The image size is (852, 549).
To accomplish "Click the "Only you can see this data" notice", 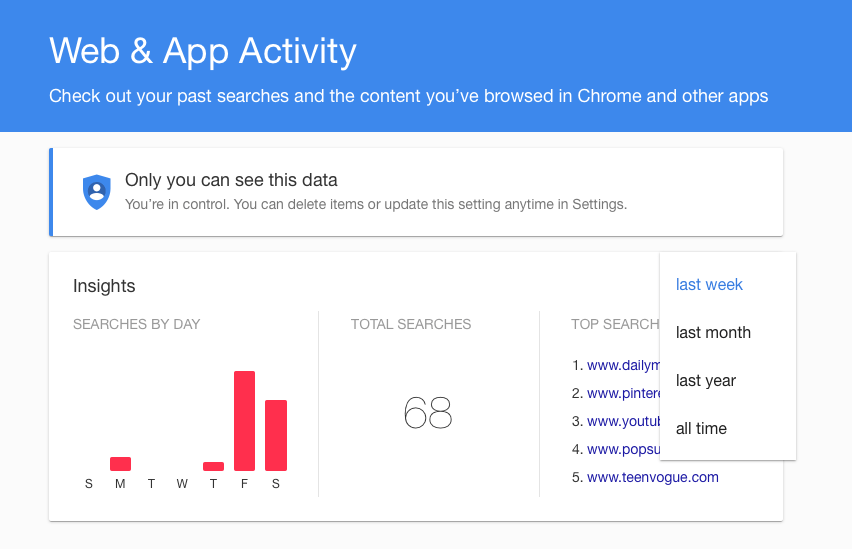I will 231,181.
